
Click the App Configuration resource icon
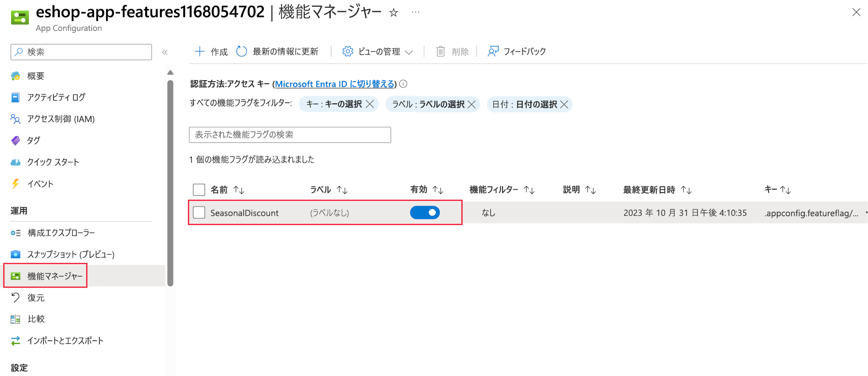pos(20,18)
